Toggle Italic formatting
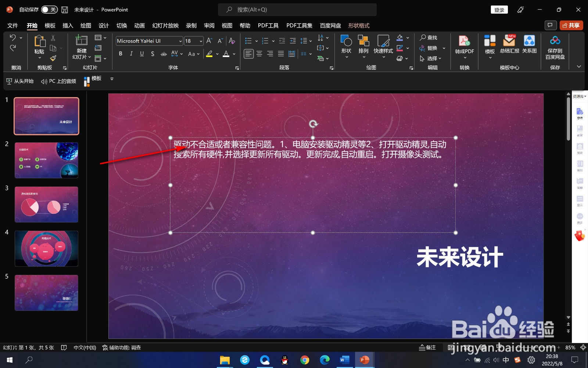 (x=131, y=54)
